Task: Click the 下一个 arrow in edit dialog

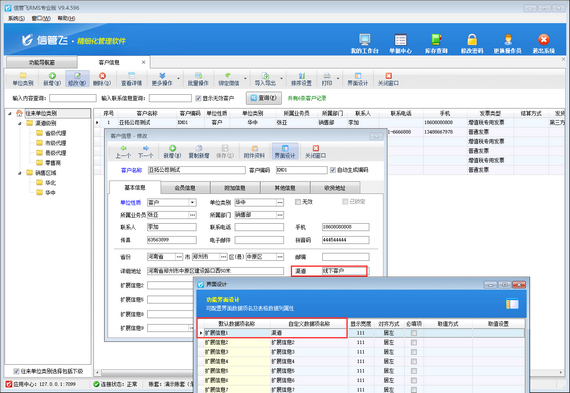Action: point(145,151)
